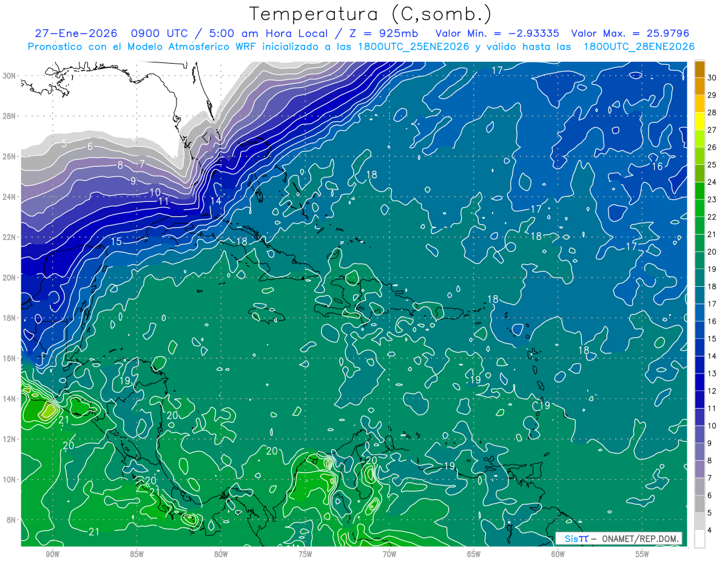Click the '65W' longitude axis label
The height and width of the screenshot is (562, 728).
coord(474,554)
